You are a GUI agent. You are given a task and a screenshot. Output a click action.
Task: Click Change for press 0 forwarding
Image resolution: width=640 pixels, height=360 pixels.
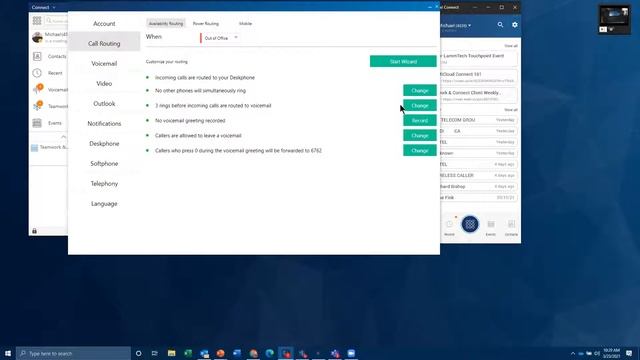click(420, 151)
